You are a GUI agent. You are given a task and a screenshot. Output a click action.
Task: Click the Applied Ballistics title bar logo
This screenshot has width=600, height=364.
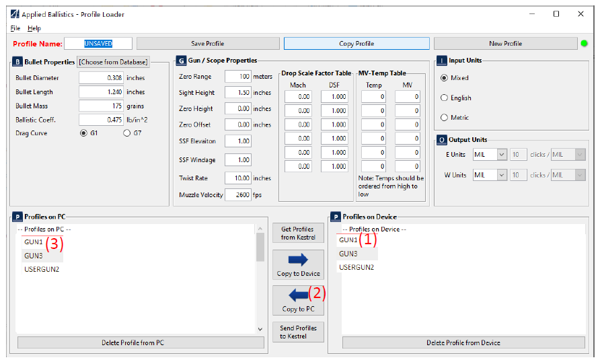[x=15, y=14]
